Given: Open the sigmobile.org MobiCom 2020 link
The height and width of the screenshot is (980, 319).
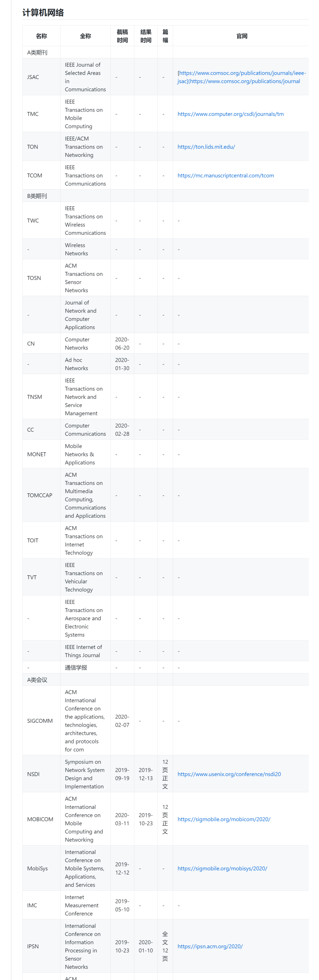Looking at the screenshot, I should pos(224,819).
